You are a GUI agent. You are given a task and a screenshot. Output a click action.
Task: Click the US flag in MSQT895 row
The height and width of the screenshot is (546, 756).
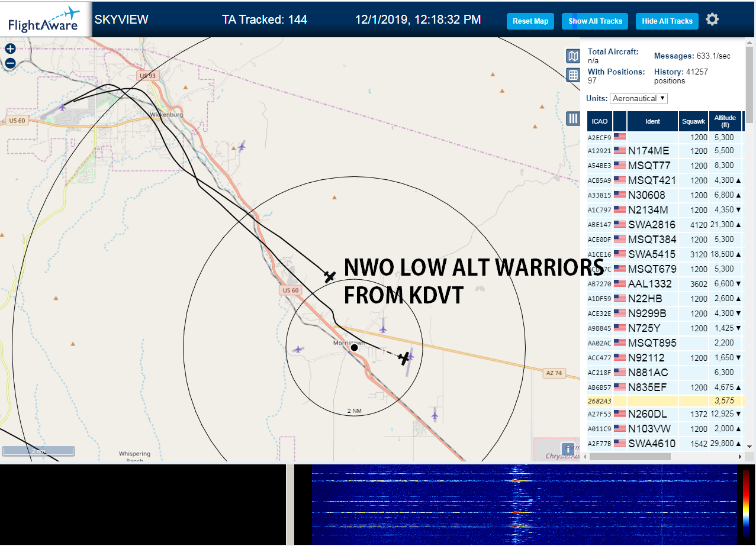[620, 343]
